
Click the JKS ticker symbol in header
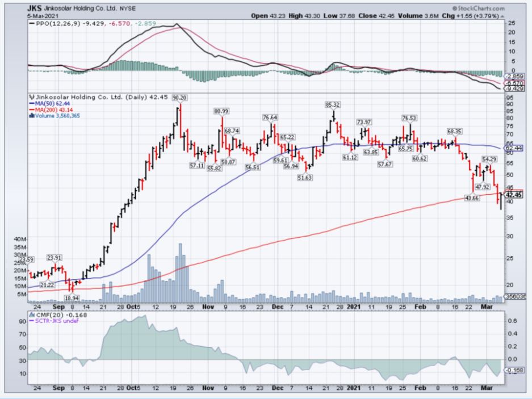33,8
